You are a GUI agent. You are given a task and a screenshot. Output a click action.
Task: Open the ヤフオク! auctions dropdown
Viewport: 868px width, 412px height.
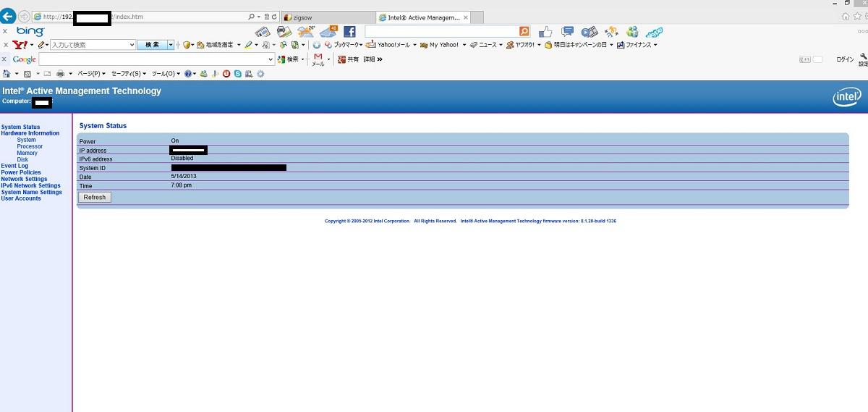coord(524,45)
